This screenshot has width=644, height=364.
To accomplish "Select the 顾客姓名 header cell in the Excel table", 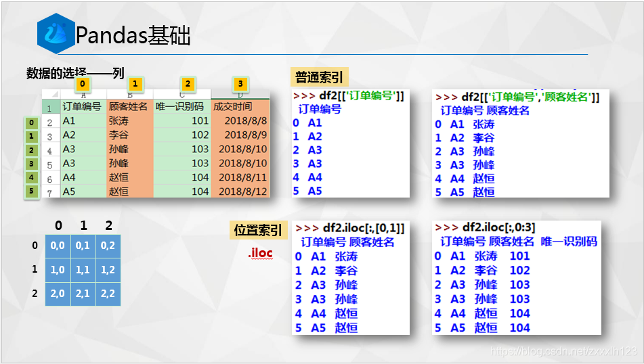I will click(130, 107).
